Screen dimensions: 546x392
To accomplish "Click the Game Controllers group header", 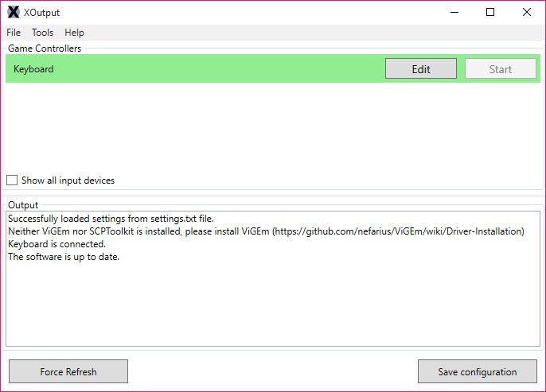I will click(45, 49).
